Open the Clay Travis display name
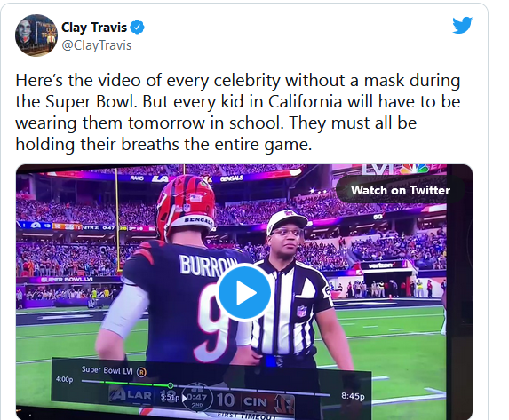The width and height of the screenshot is (509, 420). tap(94, 28)
